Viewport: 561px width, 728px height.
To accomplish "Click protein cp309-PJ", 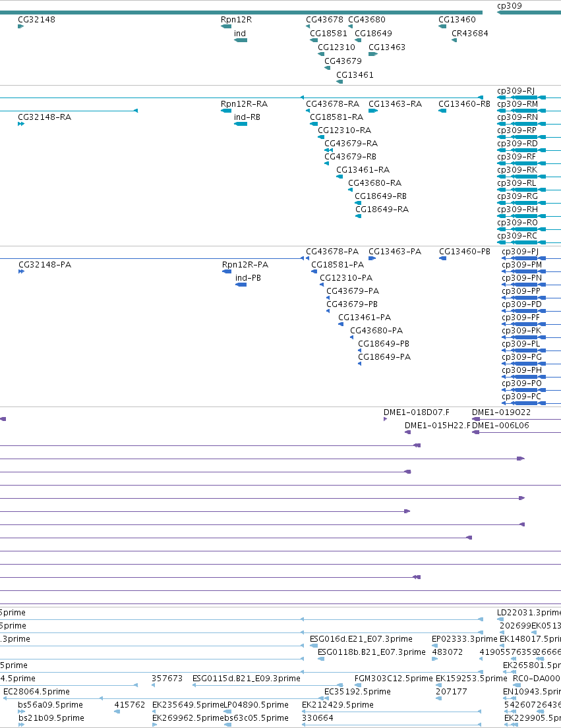I will click(520, 252).
